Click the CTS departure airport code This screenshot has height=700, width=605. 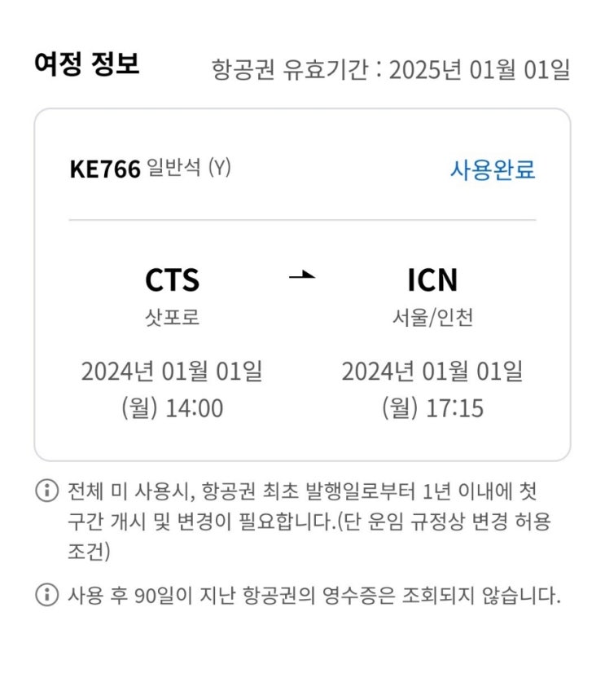point(172,280)
